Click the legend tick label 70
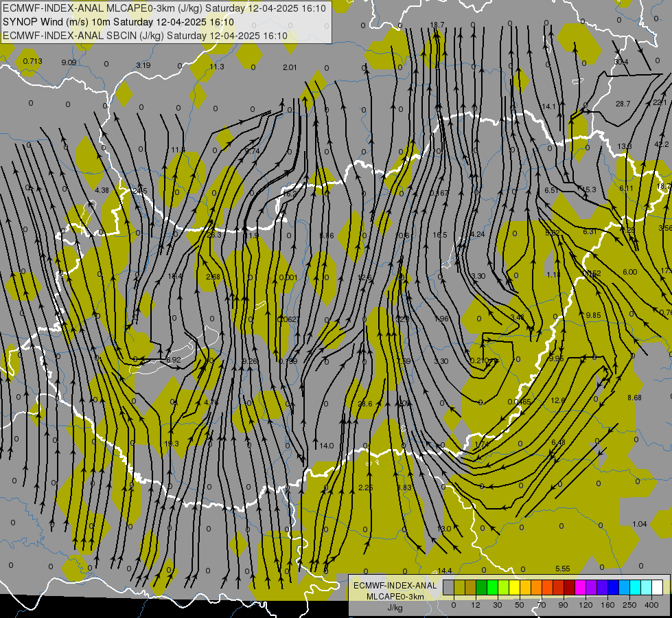 (x=542, y=605)
